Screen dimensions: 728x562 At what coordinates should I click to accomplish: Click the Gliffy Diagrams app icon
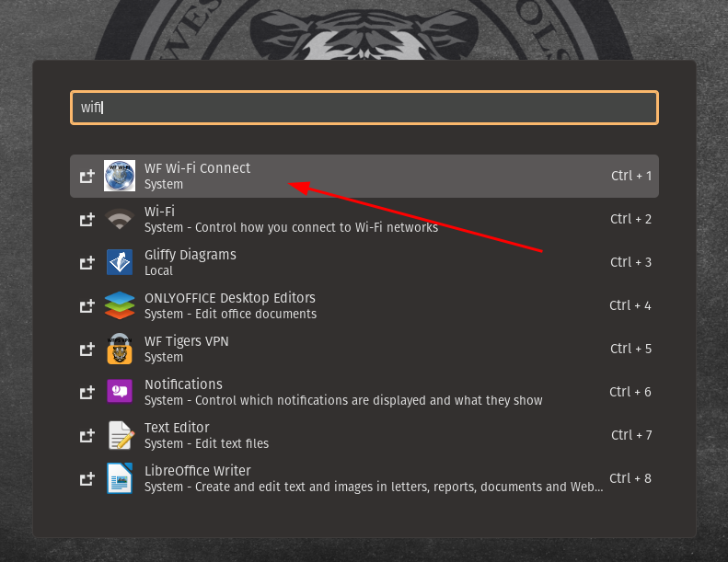pyautogui.click(x=120, y=262)
